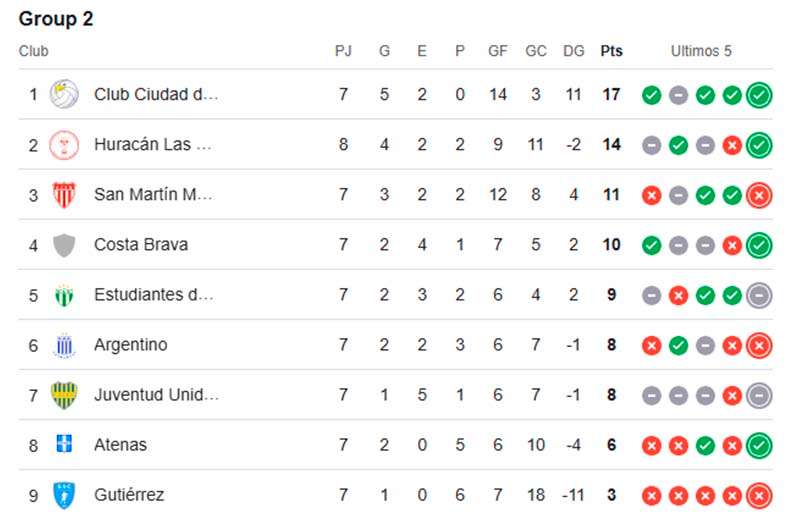Click Atenas blue cross crest

click(x=64, y=444)
